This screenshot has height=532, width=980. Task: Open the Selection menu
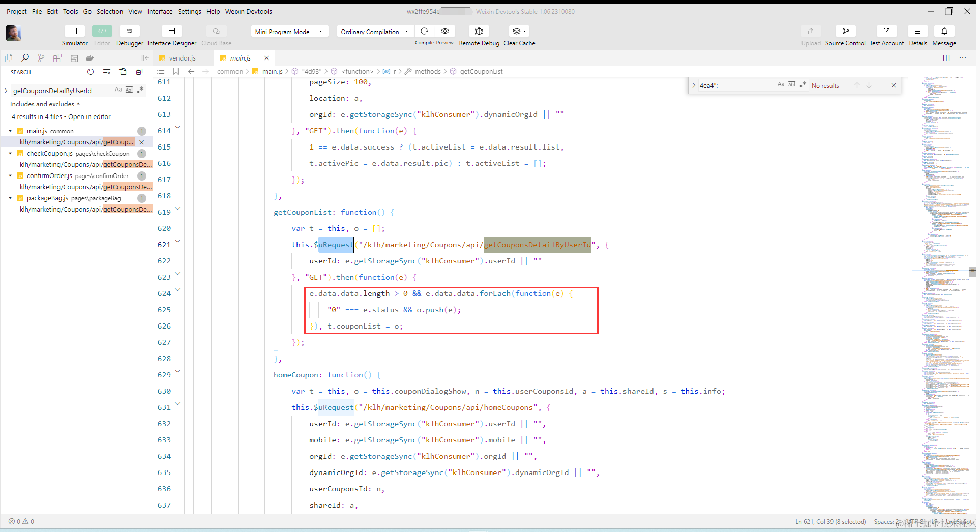point(110,11)
